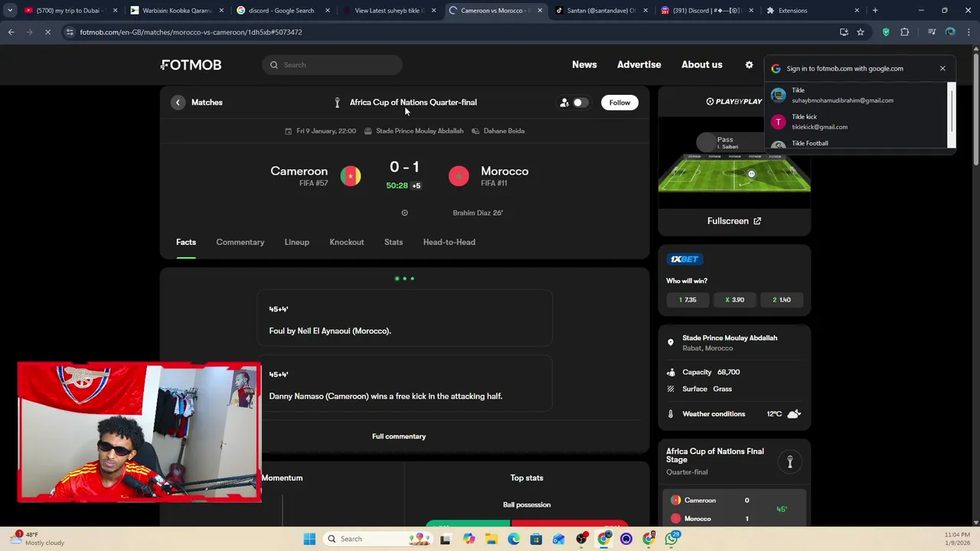This screenshot has height=551, width=980.
Task: Open Full commentary link
Action: 399,436
